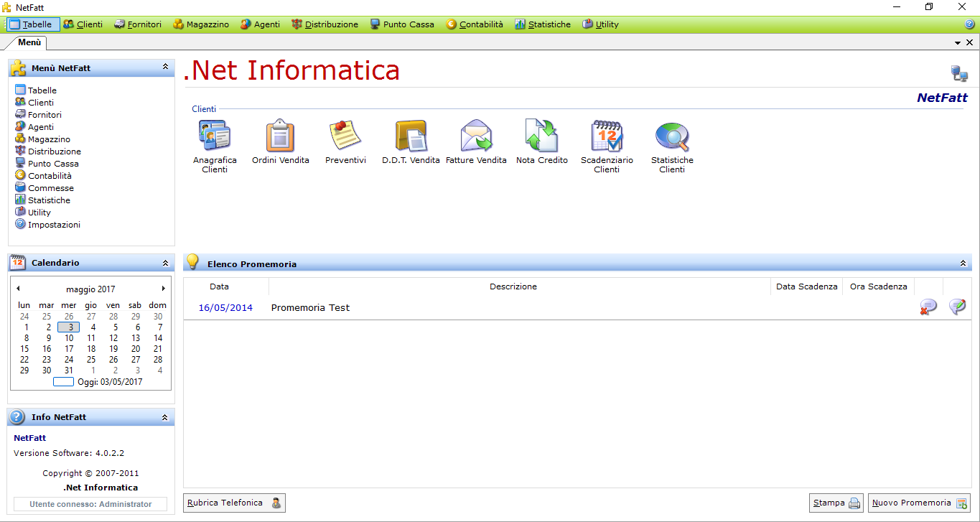This screenshot has width=980, height=522.
Task: Delete the Promemoria Test reminder icon
Action: coord(928,307)
